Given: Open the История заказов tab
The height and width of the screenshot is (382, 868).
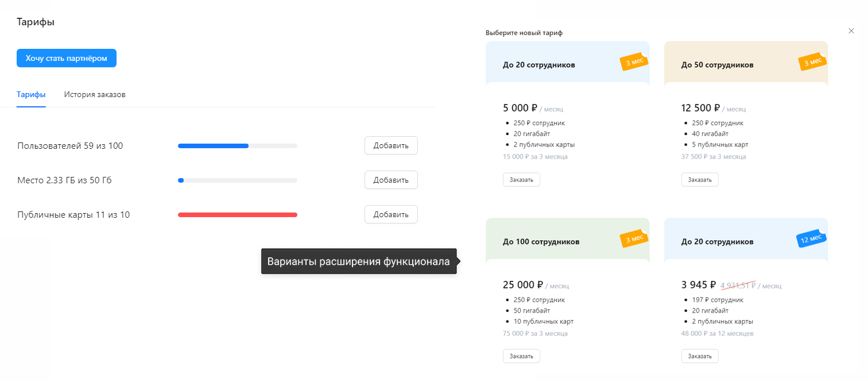Looking at the screenshot, I should 95,94.
